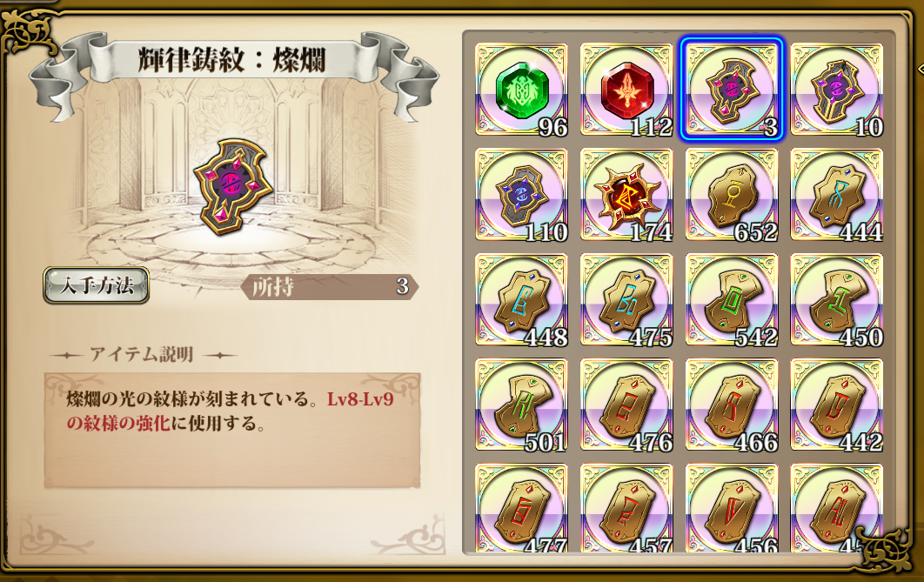This screenshot has width=924, height=582.
Task: Select the red rune tablet with 477
Action: [521, 508]
